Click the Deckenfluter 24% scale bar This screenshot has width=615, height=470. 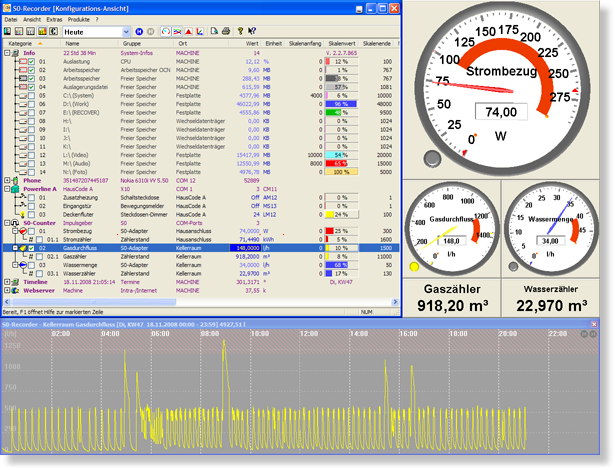pyautogui.click(x=340, y=214)
